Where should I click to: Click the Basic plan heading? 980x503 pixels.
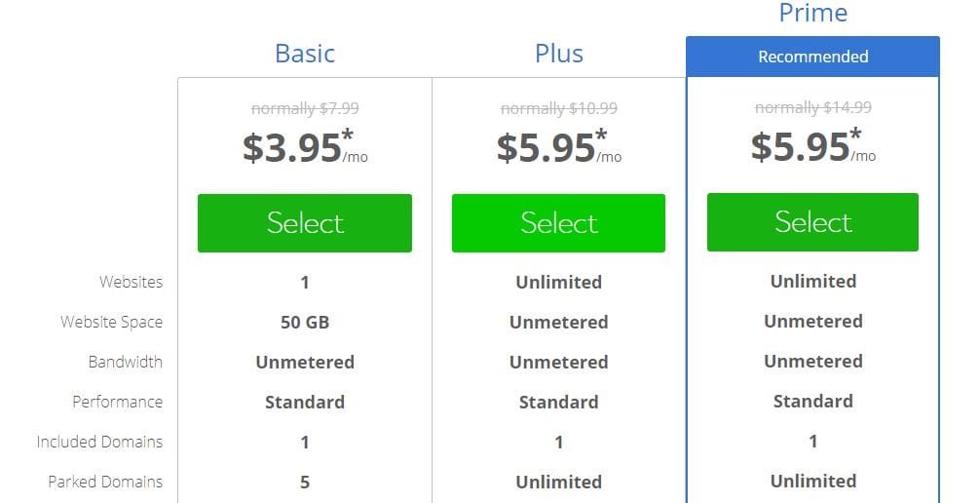click(x=305, y=54)
